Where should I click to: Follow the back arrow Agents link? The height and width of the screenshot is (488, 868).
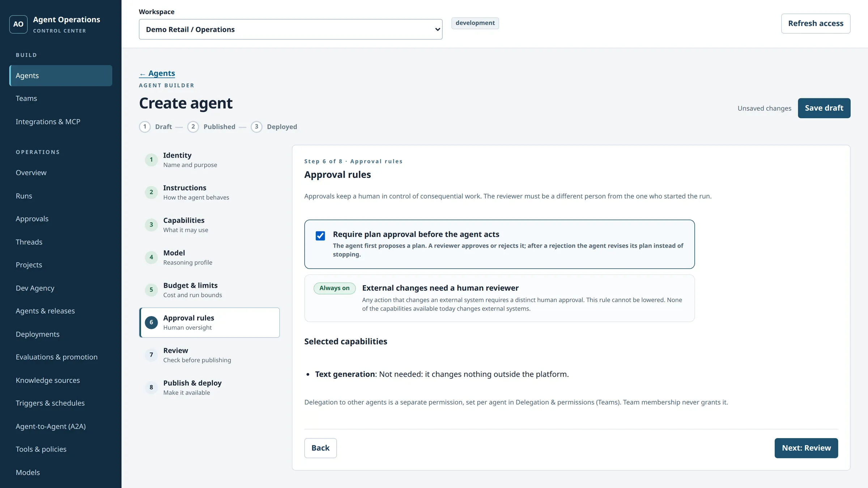pyautogui.click(x=157, y=73)
